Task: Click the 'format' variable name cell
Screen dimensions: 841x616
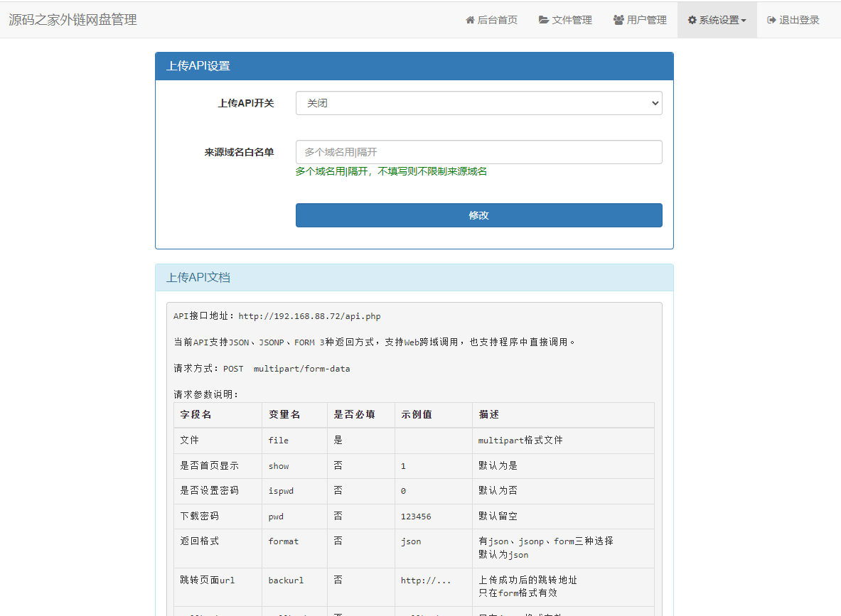Action: click(x=294, y=549)
